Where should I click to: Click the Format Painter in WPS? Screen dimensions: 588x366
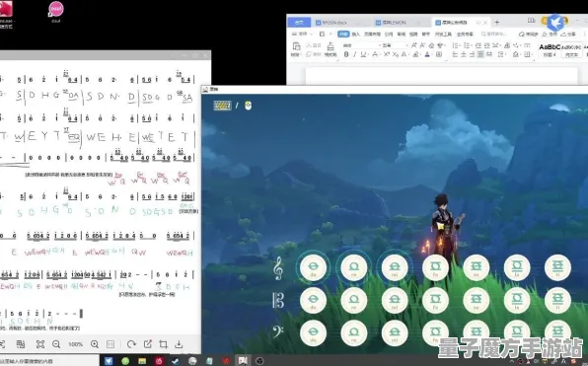(x=331, y=49)
